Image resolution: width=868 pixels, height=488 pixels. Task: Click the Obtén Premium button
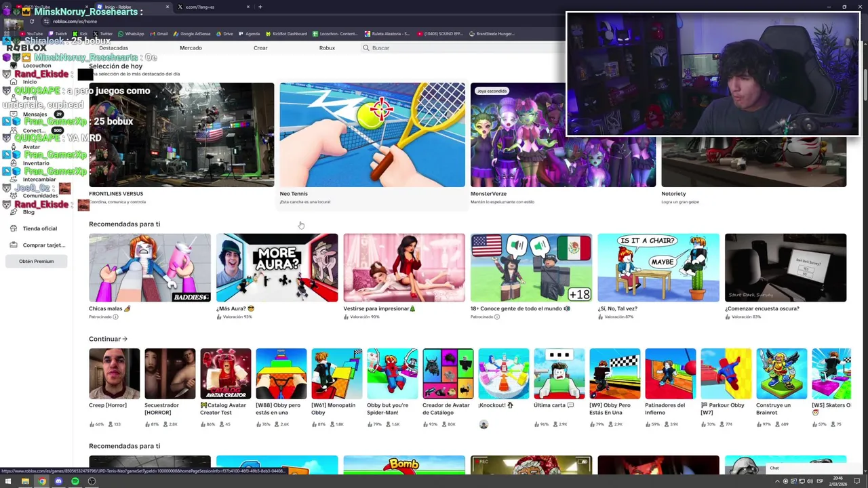(x=36, y=261)
